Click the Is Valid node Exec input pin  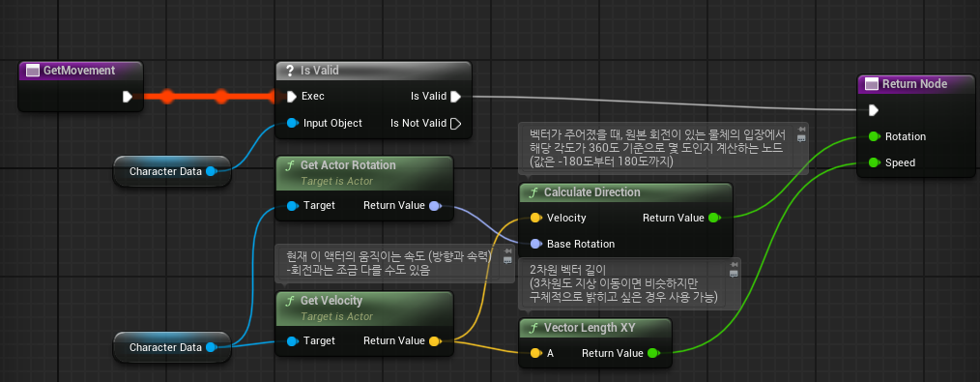pos(292,97)
